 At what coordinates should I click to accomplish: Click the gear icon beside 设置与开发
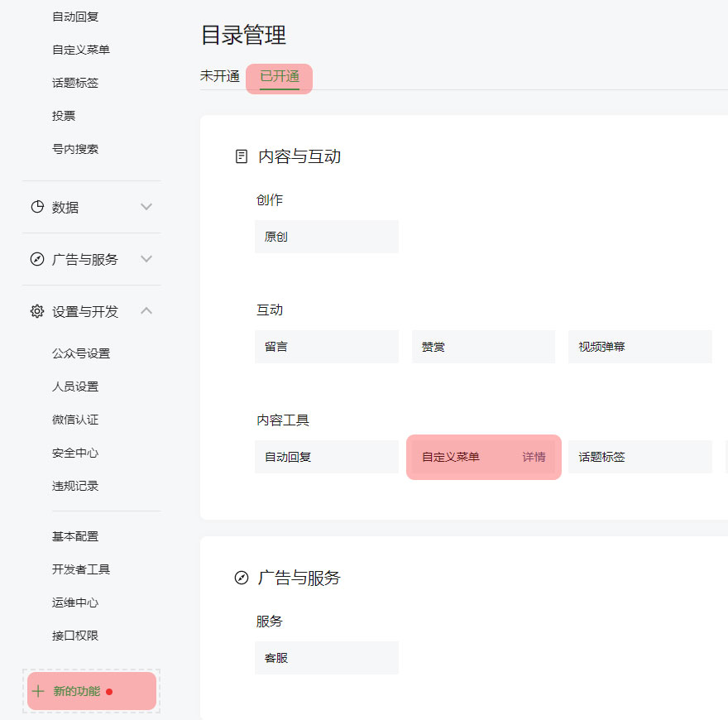[x=37, y=311]
